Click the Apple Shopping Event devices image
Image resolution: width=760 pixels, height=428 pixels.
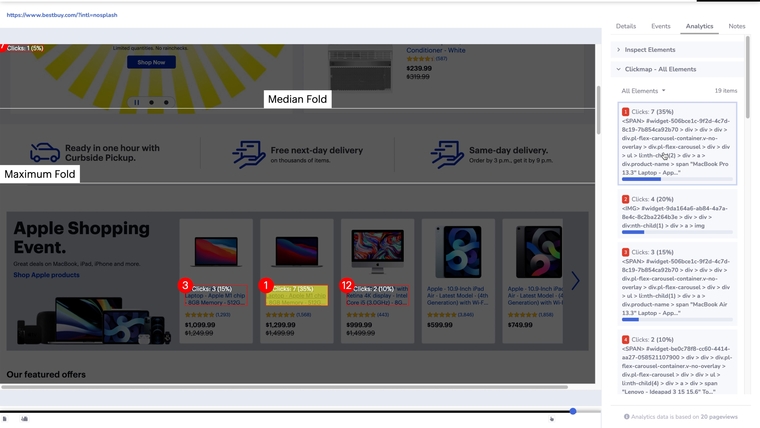pyautogui.click(x=94, y=321)
